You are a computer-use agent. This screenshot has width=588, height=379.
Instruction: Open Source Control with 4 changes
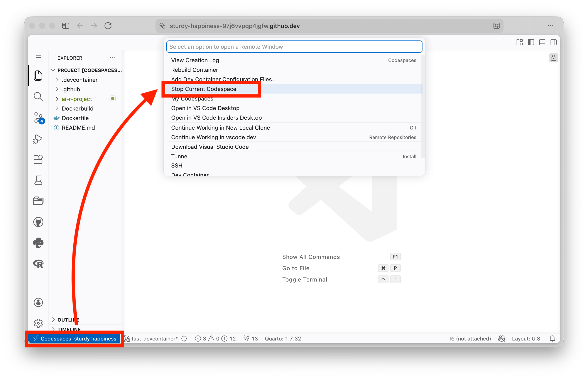39,118
